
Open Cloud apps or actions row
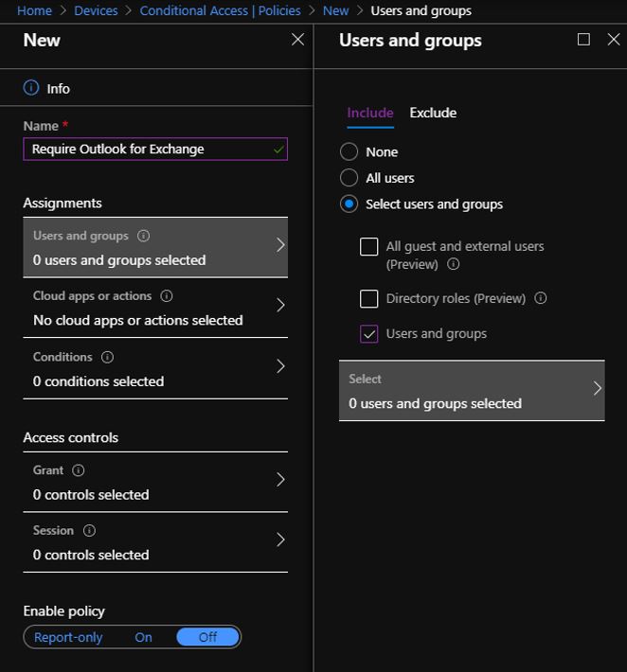pos(155,308)
